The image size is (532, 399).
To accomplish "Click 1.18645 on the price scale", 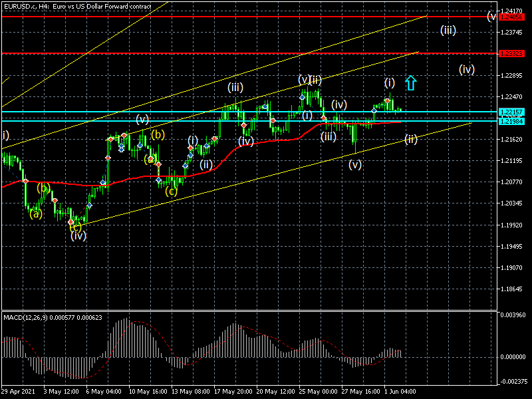I will coord(511,290).
